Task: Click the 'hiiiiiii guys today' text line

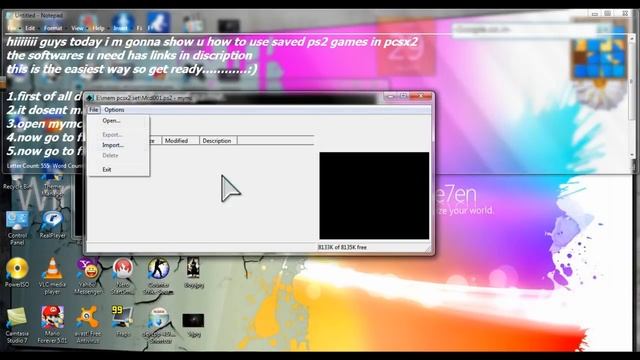Action: (212, 42)
